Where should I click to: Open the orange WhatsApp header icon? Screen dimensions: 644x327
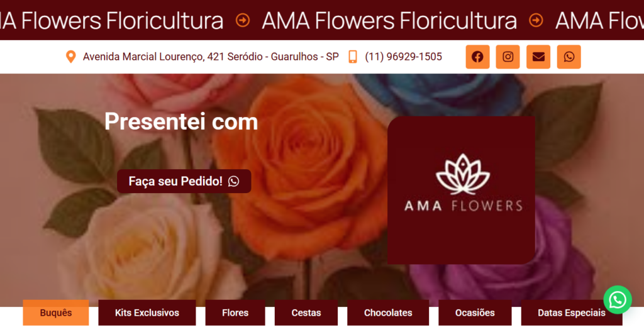point(569,57)
